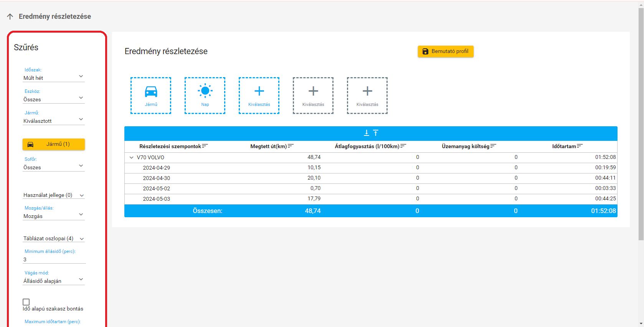Click the yellow Jármű (1) button
Viewport: 644px width, 327px height.
pos(54,144)
